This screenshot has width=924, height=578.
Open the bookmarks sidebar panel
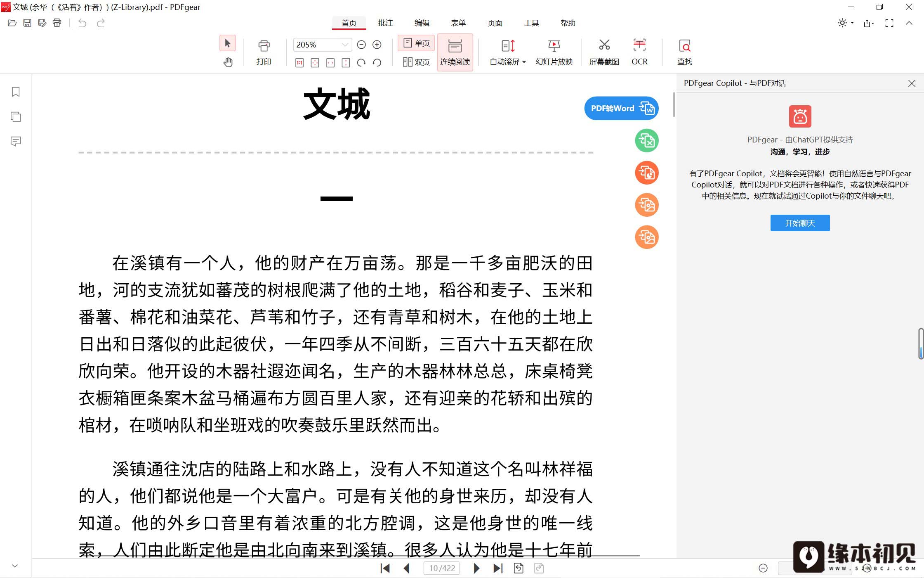pos(16,92)
